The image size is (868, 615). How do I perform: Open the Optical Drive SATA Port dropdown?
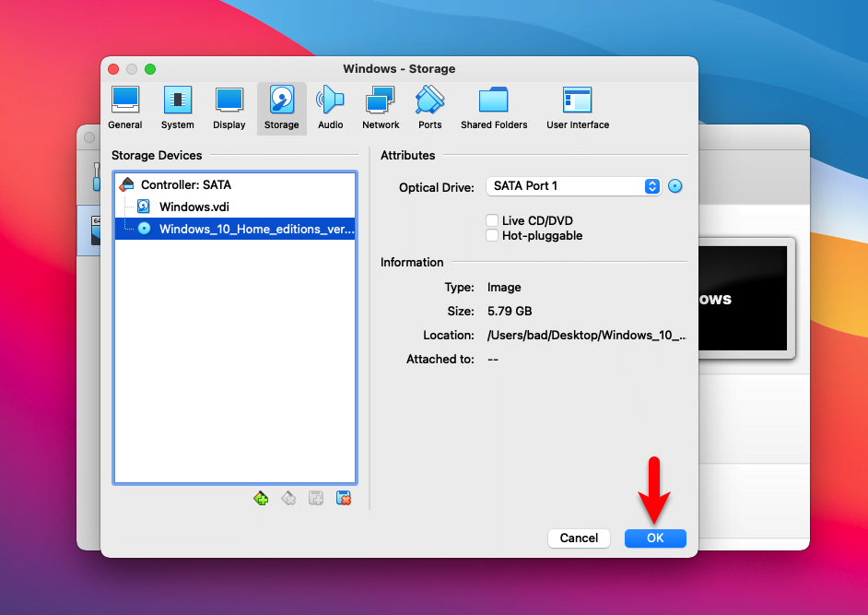coord(573,186)
